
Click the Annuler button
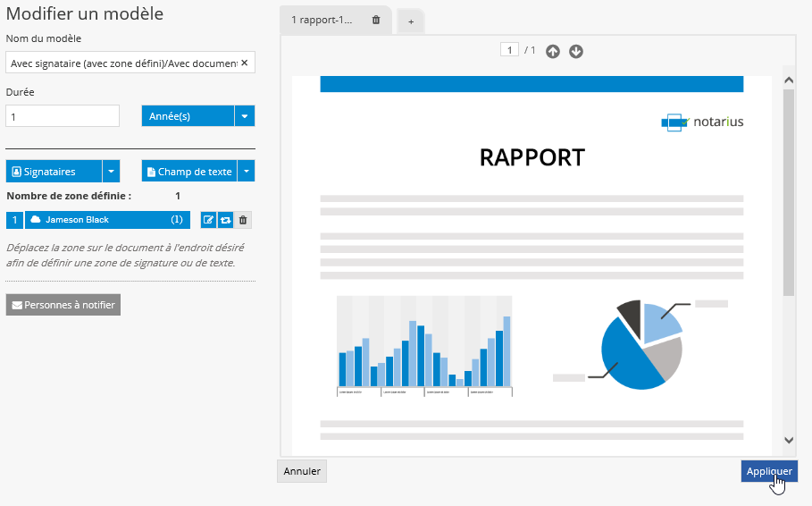(302, 471)
